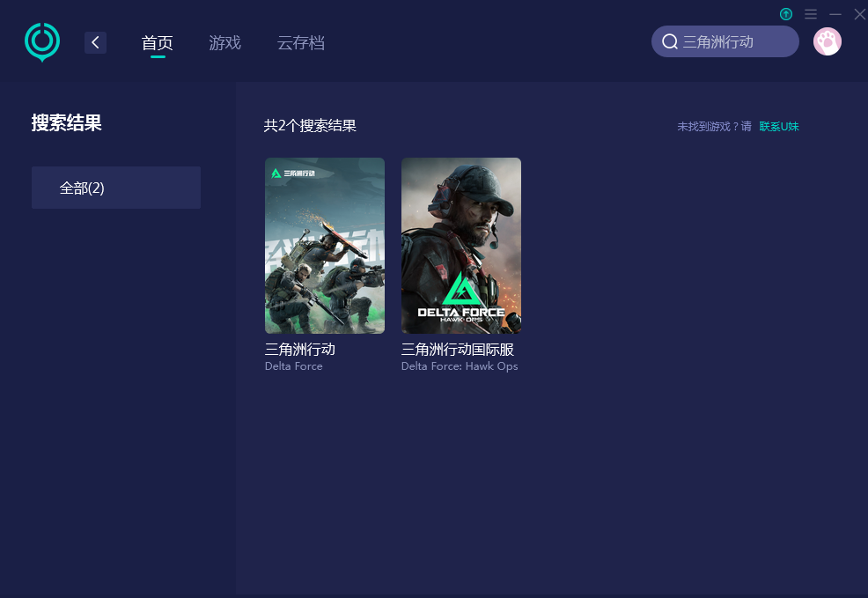Switch to the 首页 tab
This screenshot has width=868, height=598.
click(x=158, y=42)
